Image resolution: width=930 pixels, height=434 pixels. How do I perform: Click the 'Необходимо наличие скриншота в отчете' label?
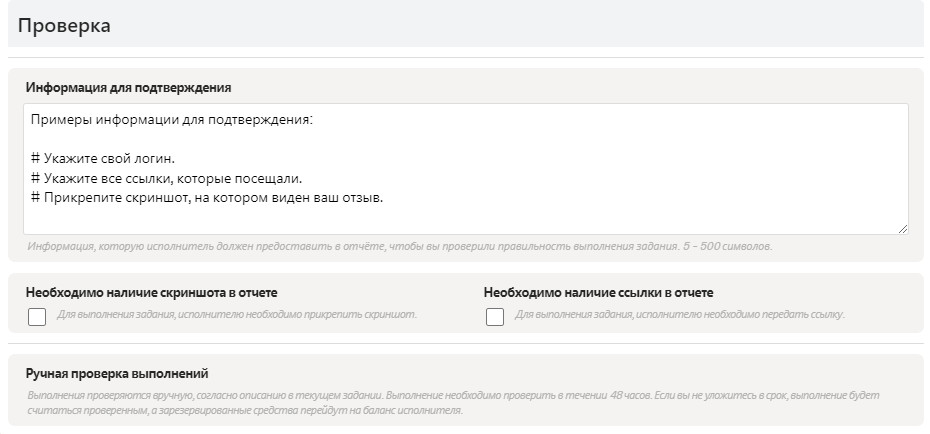point(152,292)
